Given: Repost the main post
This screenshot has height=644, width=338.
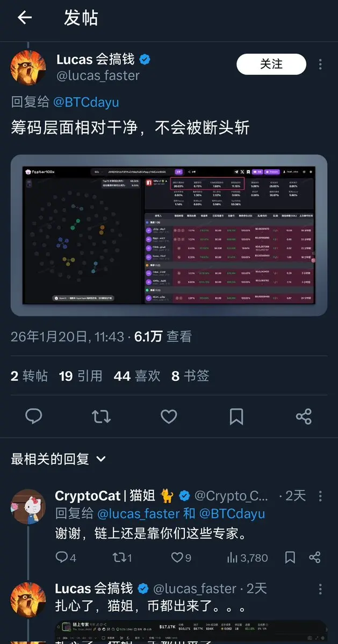Looking at the screenshot, I should pos(101,416).
